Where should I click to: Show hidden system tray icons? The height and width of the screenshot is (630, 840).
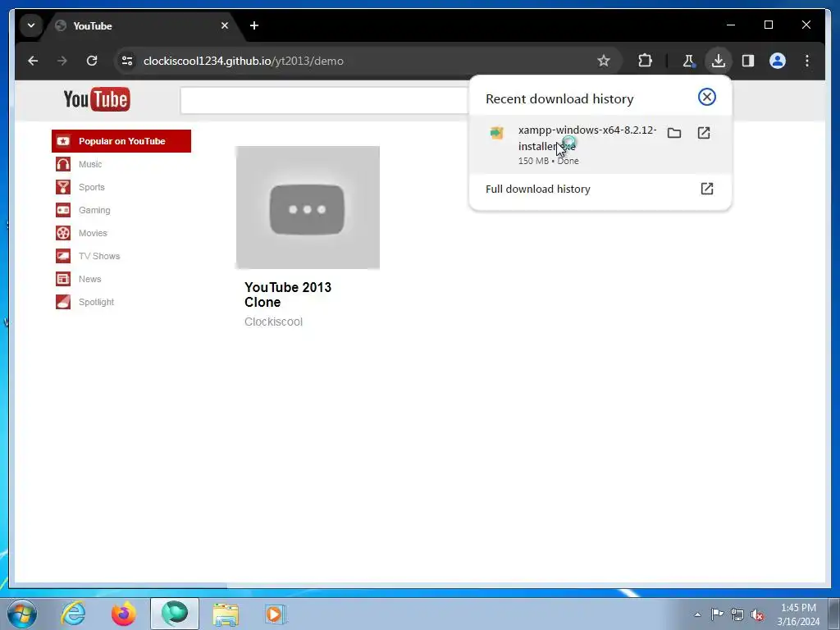(697, 614)
